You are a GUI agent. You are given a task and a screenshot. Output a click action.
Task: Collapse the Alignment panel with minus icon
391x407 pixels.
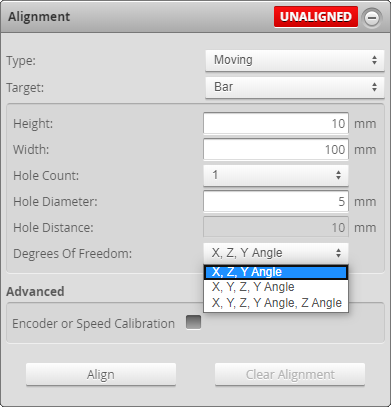(x=372, y=17)
